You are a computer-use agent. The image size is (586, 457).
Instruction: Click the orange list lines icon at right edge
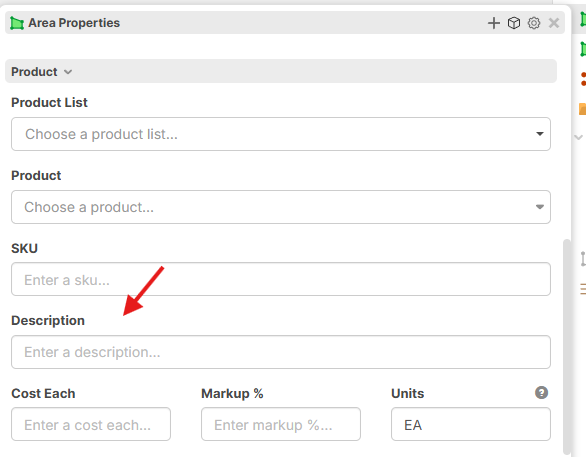(x=583, y=288)
